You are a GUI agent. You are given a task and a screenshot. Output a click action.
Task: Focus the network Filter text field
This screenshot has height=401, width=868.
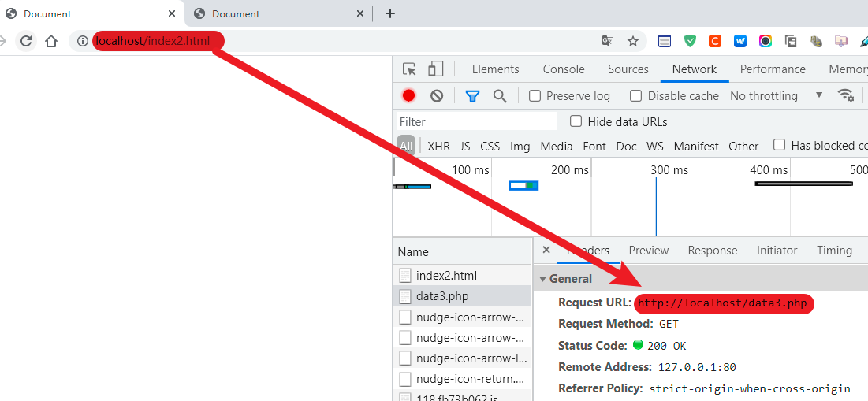pos(477,121)
